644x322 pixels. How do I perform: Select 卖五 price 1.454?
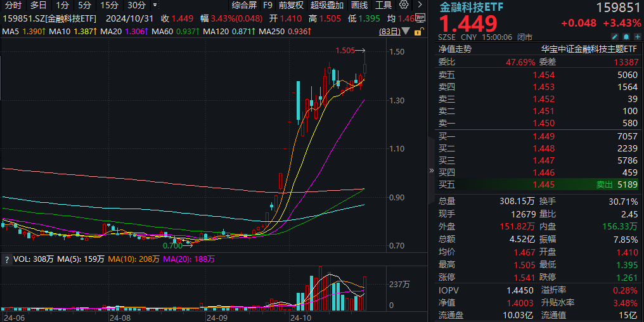pos(543,75)
